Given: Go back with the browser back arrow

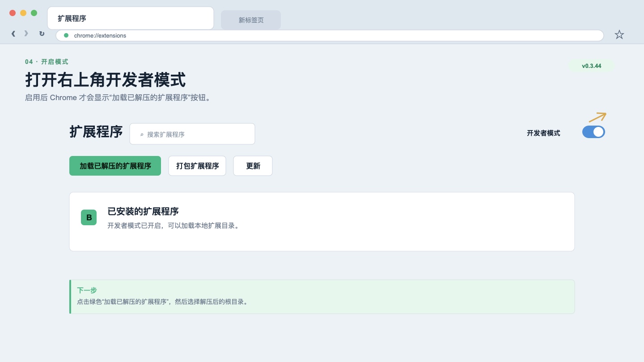Looking at the screenshot, I should (13, 34).
